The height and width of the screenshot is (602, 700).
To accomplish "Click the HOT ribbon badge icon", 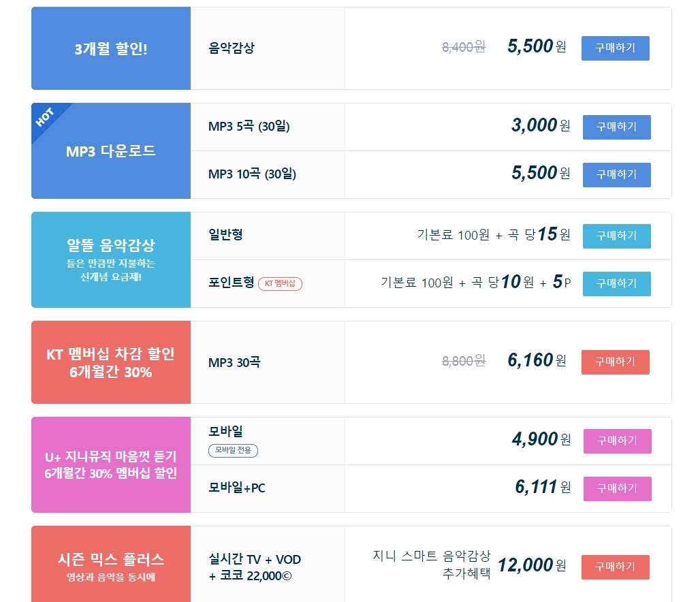I will [46, 117].
